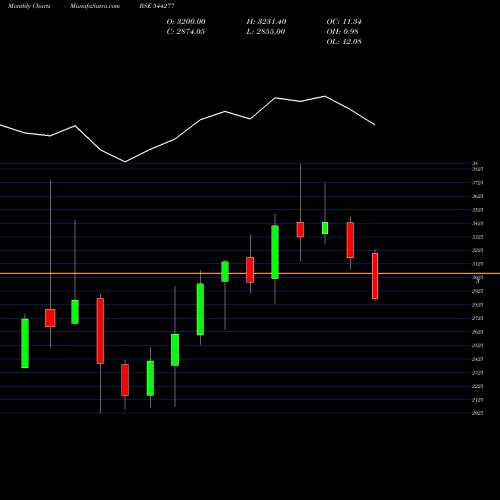The image size is (500, 500).
Task: Click the 3125 price axis label
Action: [478, 264]
